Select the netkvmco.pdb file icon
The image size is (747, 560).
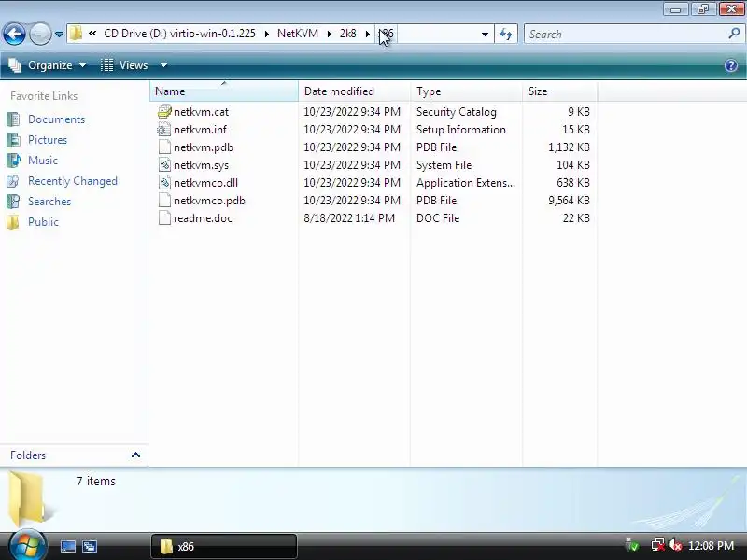[x=164, y=201]
